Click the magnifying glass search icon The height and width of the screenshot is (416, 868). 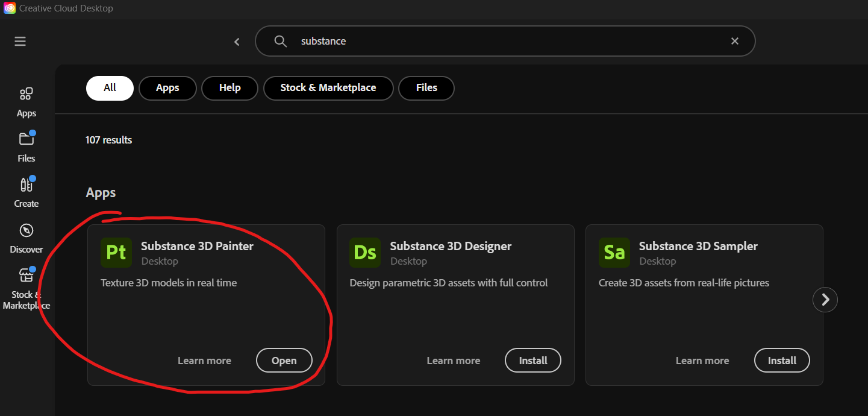click(280, 41)
